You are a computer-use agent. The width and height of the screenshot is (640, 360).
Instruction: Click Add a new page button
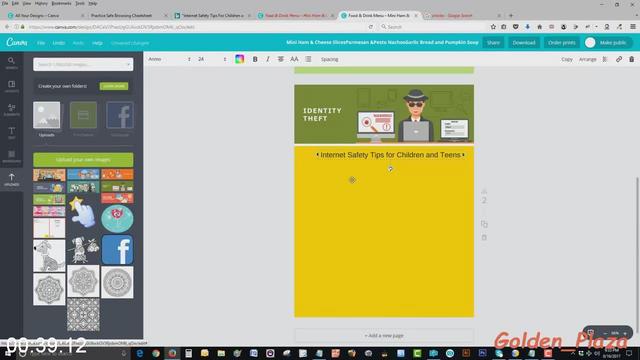pyautogui.click(x=384, y=336)
